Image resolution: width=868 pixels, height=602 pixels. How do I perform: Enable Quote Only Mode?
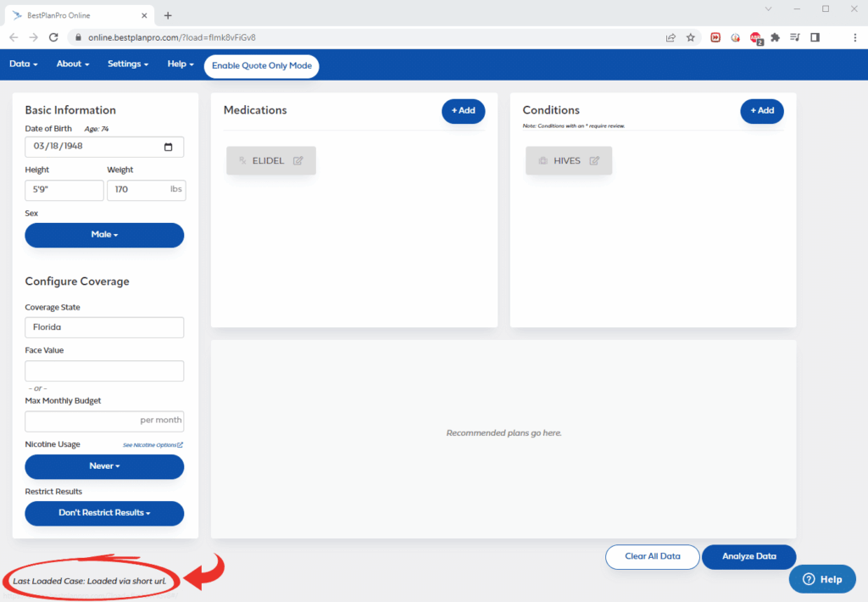pyautogui.click(x=261, y=65)
